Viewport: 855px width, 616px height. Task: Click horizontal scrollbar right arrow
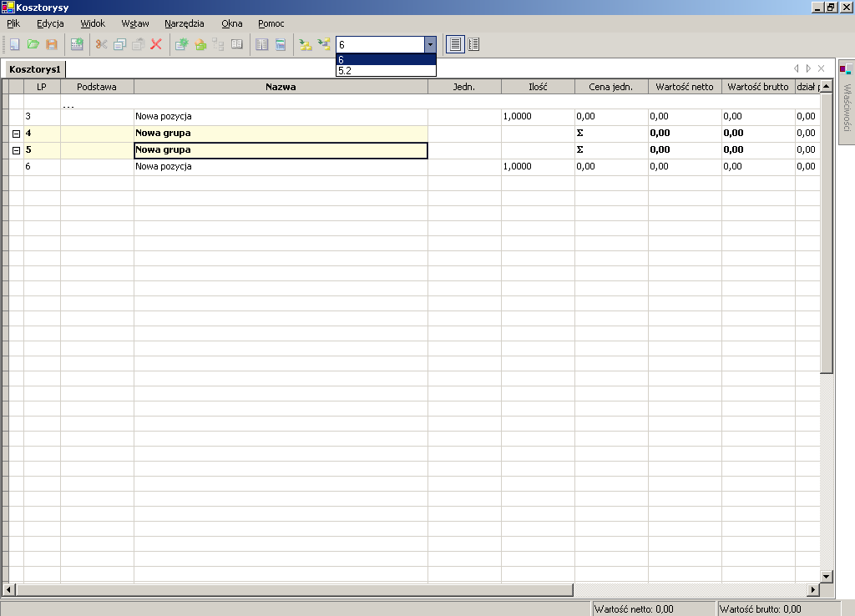(813, 589)
